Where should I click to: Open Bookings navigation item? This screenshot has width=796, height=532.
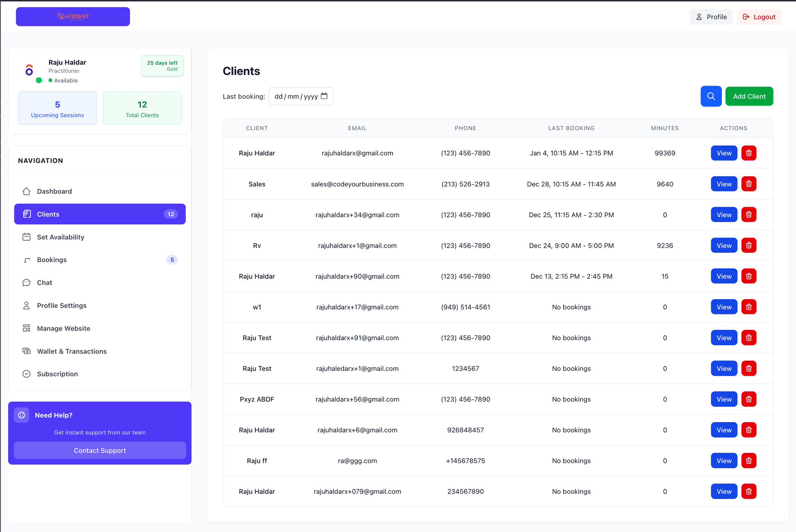pyautogui.click(x=52, y=260)
